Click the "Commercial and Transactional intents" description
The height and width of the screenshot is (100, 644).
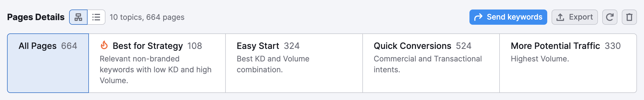[x=428, y=64]
